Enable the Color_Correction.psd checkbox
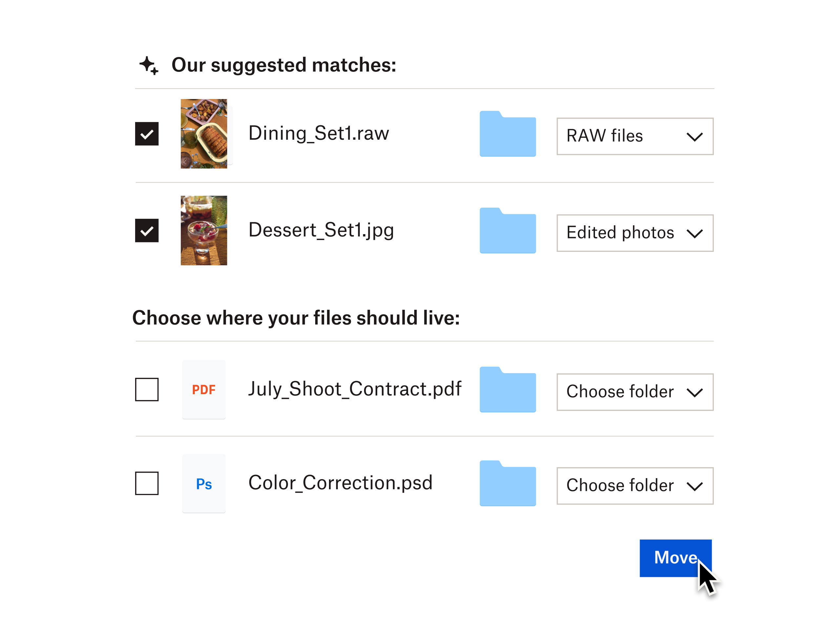This screenshot has width=840, height=630. (x=147, y=483)
